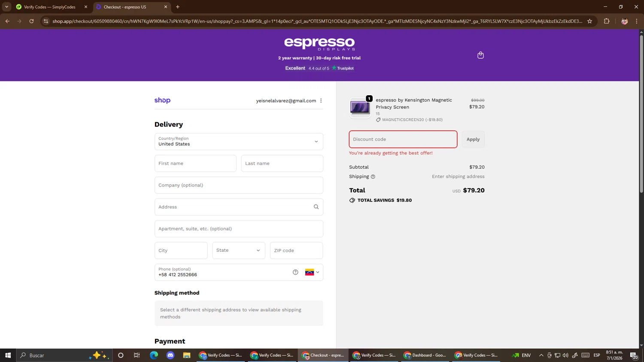Open a new browser tab
Viewport: 644px width, 362px height.
pyautogui.click(x=178, y=7)
